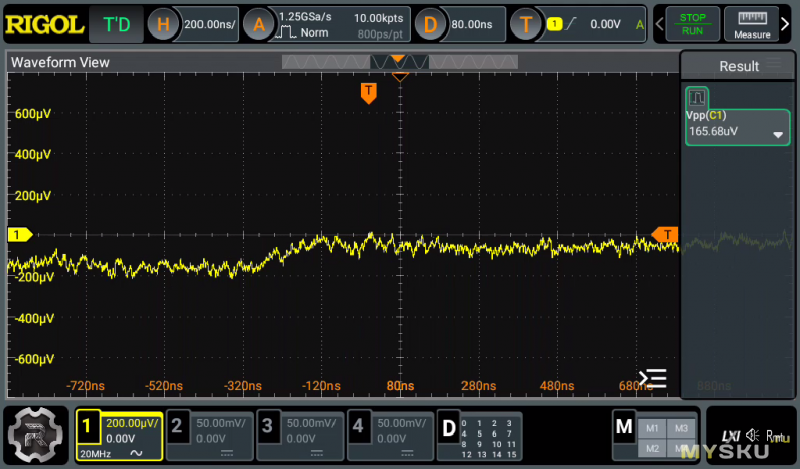Toggle the speaker sound icon

tap(750, 436)
